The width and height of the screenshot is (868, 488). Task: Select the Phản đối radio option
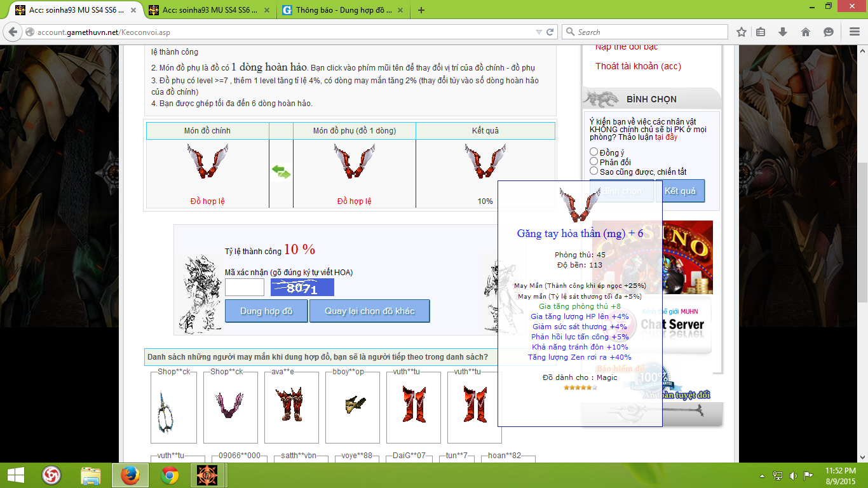[594, 161]
